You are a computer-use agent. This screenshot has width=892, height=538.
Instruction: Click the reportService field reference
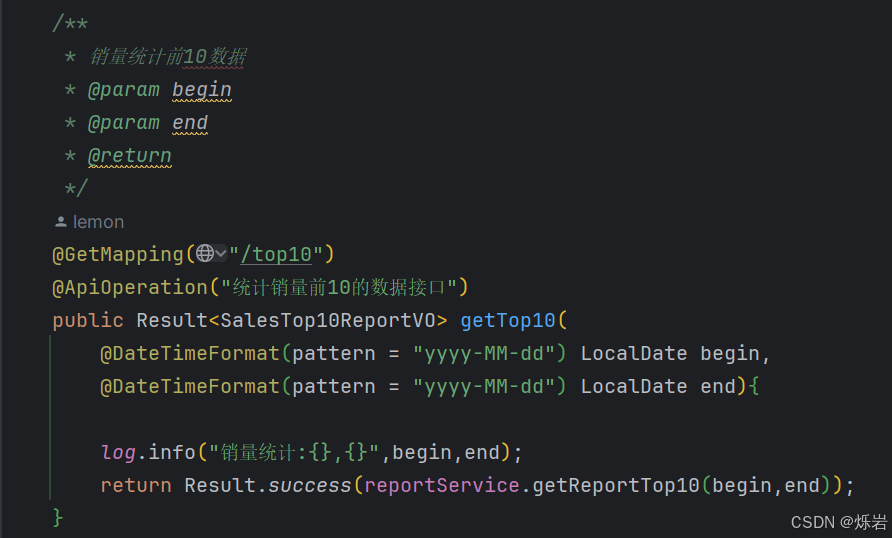coord(441,485)
